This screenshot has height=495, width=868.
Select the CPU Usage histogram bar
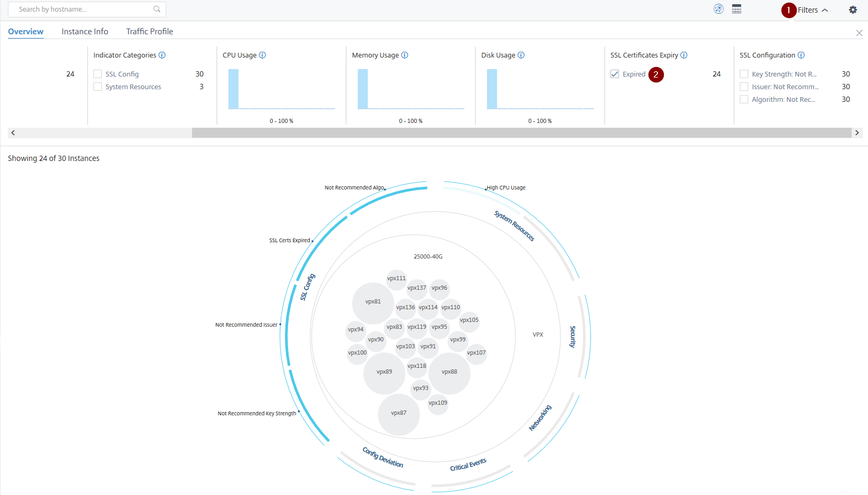[233, 89]
